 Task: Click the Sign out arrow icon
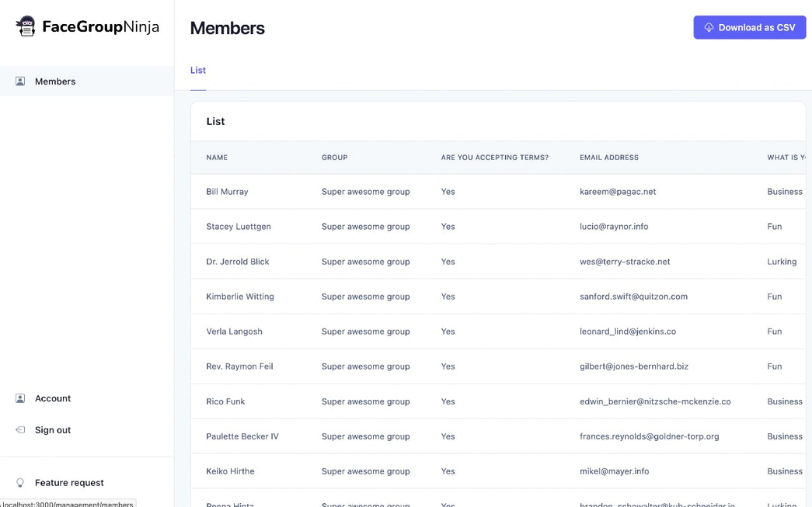coord(20,430)
